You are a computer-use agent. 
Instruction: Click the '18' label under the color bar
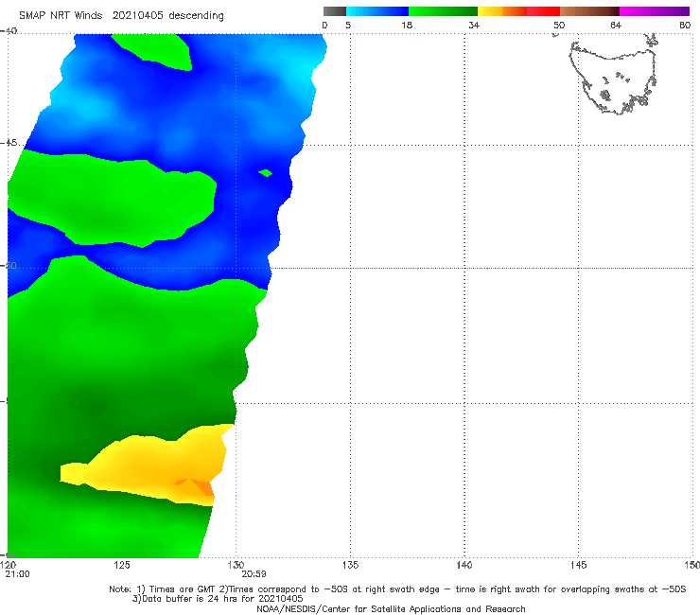pyautogui.click(x=407, y=26)
